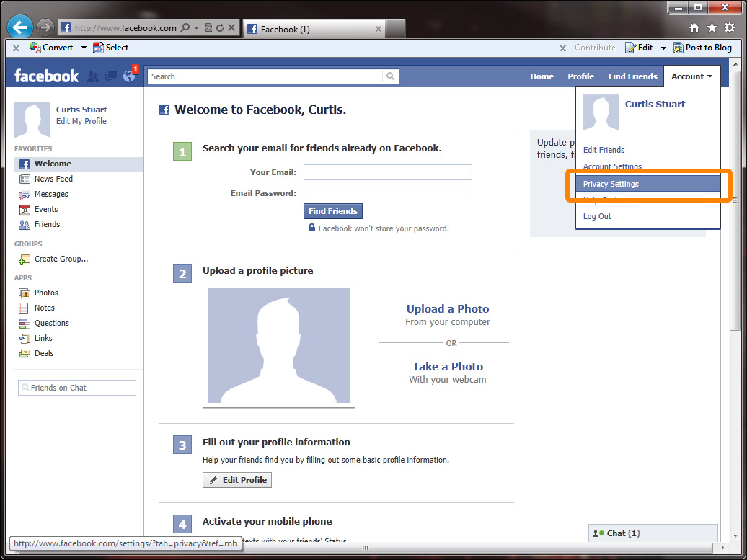Image resolution: width=747 pixels, height=560 pixels.
Task: Click the Contribute toolbar item
Action: click(x=595, y=47)
